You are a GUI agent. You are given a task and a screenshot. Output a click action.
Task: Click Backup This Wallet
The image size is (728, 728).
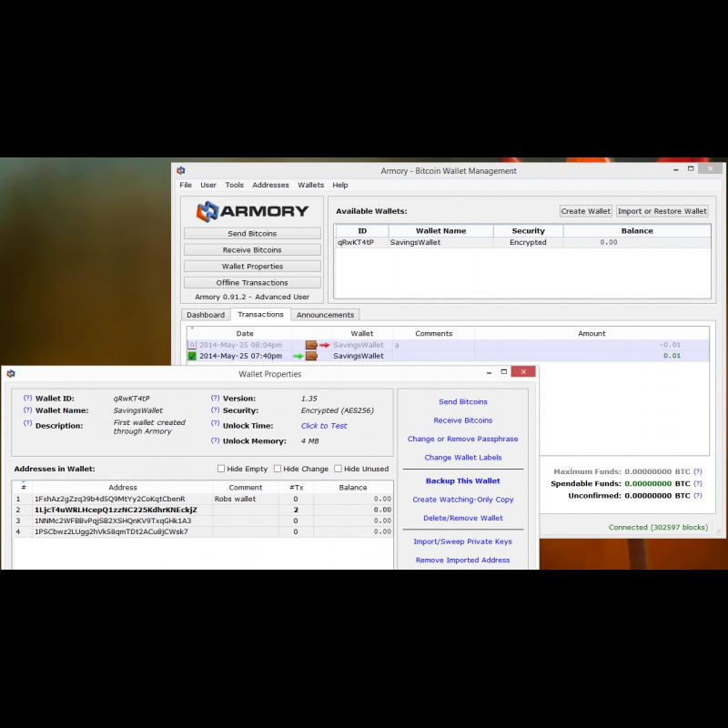pyautogui.click(x=463, y=481)
